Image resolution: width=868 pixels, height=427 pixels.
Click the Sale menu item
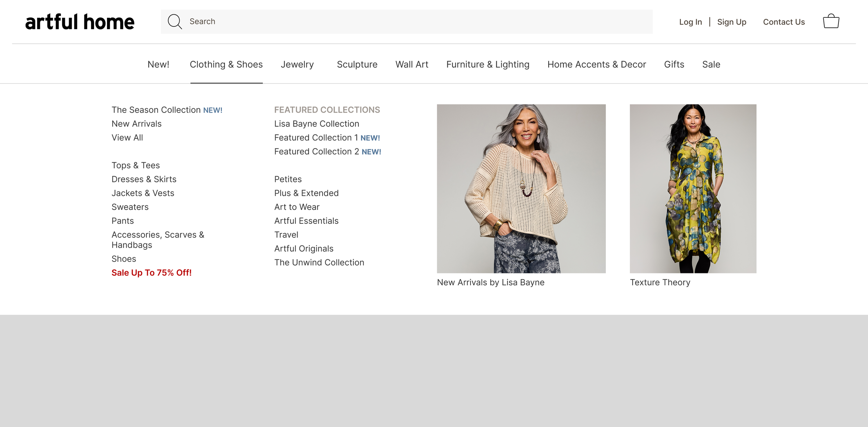point(711,64)
